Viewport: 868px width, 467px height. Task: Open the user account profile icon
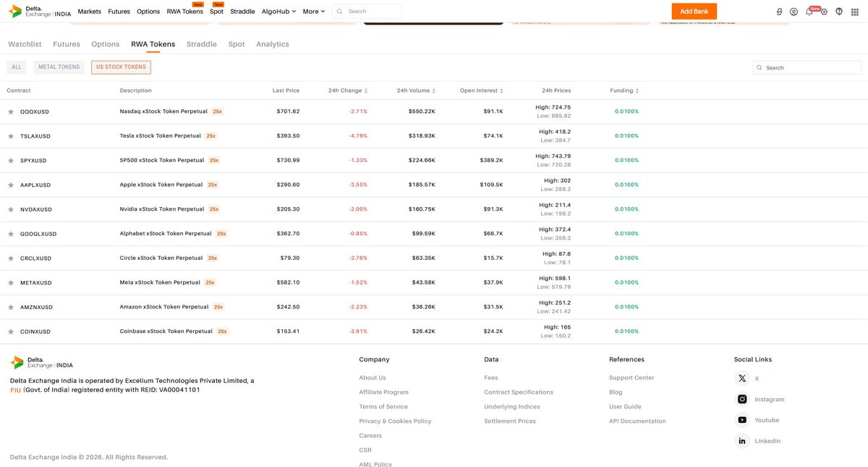(793, 12)
